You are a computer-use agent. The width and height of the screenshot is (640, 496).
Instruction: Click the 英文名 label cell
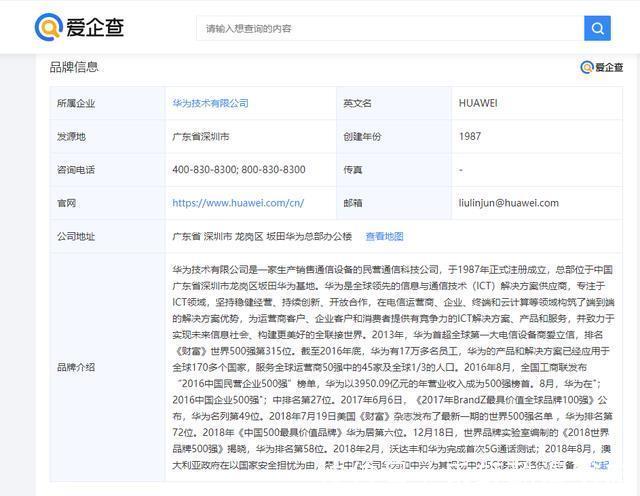pyautogui.click(x=394, y=103)
